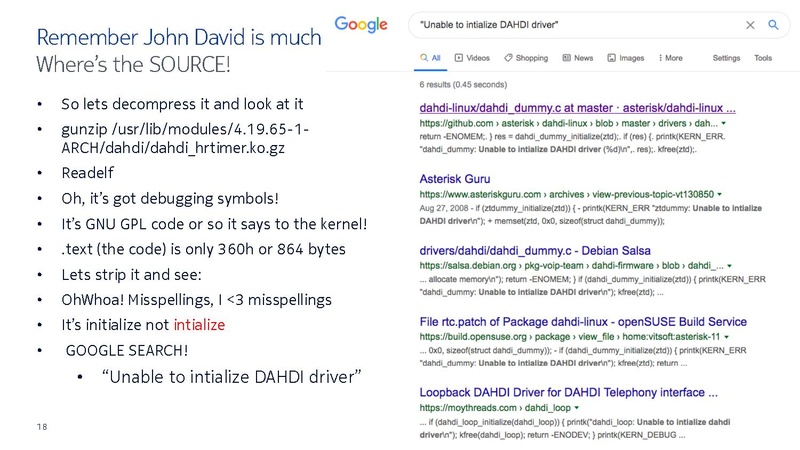The image size is (800, 450).
Task: Open the Settings menu
Action: 726,59
